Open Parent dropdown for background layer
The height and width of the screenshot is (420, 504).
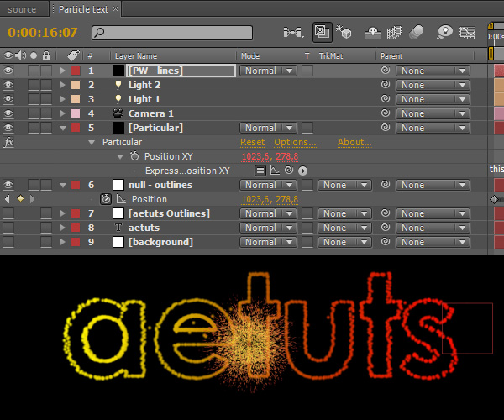(x=433, y=242)
